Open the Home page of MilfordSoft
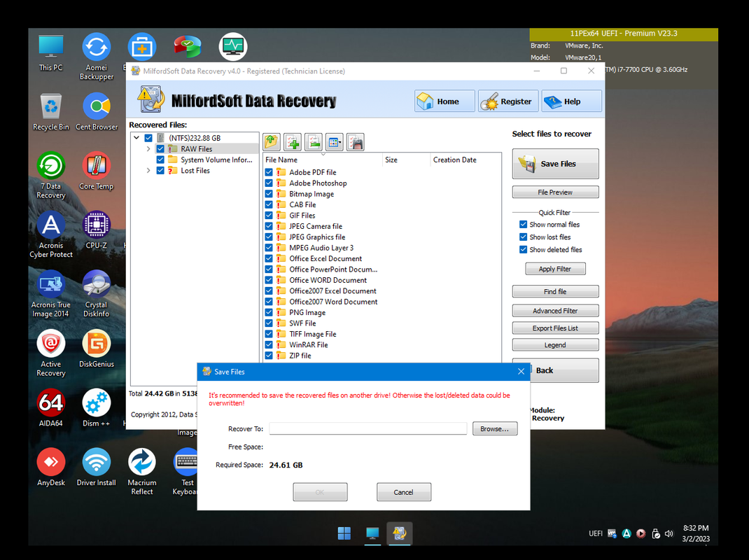Viewport: 749px width, 560px height. point(444,101)
